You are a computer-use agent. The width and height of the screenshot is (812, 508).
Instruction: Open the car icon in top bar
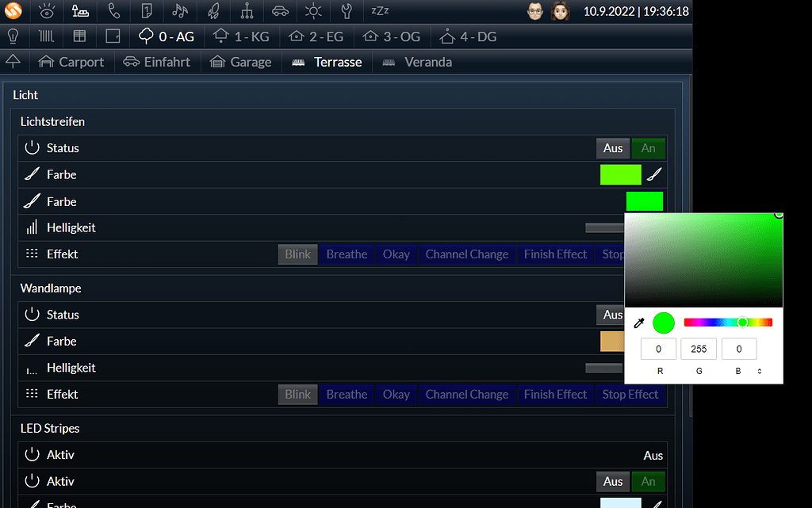click(x=280, y=11)
